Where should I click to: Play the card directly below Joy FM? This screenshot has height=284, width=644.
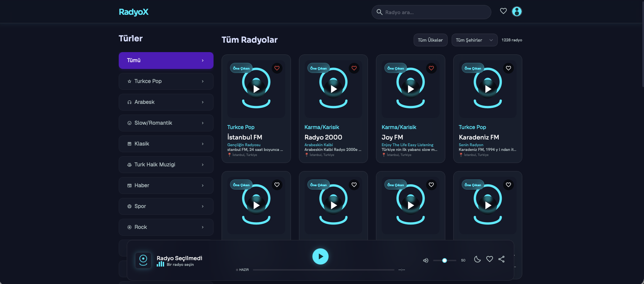(x=411, y=205)
